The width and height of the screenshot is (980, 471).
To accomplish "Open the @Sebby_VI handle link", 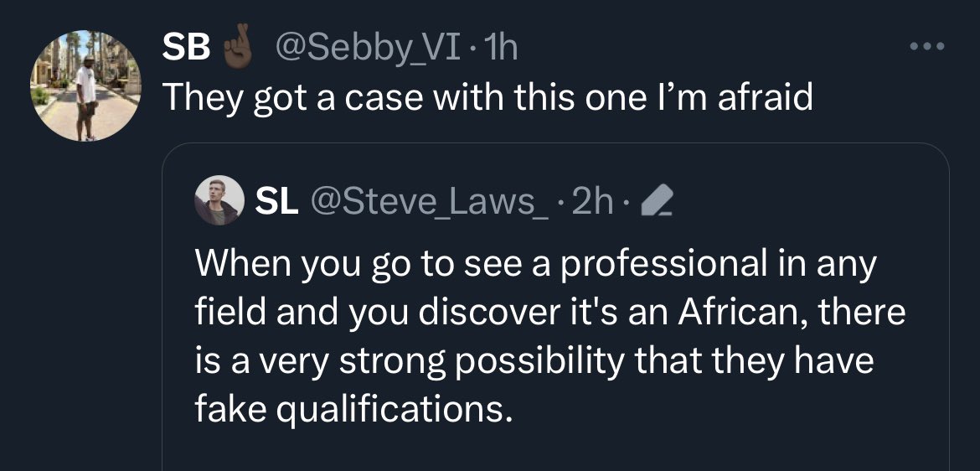I will click(364, 49).
